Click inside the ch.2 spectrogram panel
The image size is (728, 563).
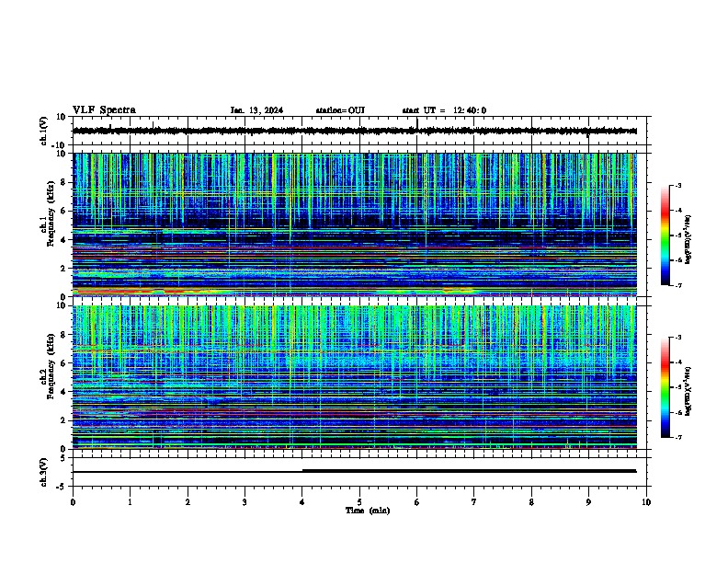(355, 377)
